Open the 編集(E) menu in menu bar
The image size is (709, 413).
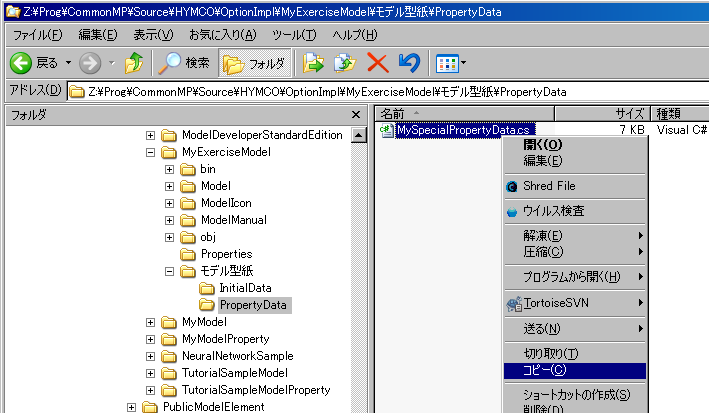(98, 35)
